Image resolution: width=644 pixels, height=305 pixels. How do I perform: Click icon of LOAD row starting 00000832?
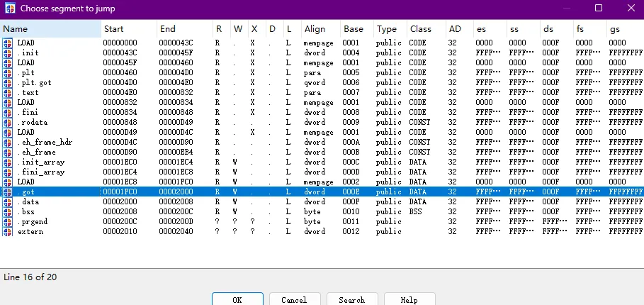click(x=7, y=102)
